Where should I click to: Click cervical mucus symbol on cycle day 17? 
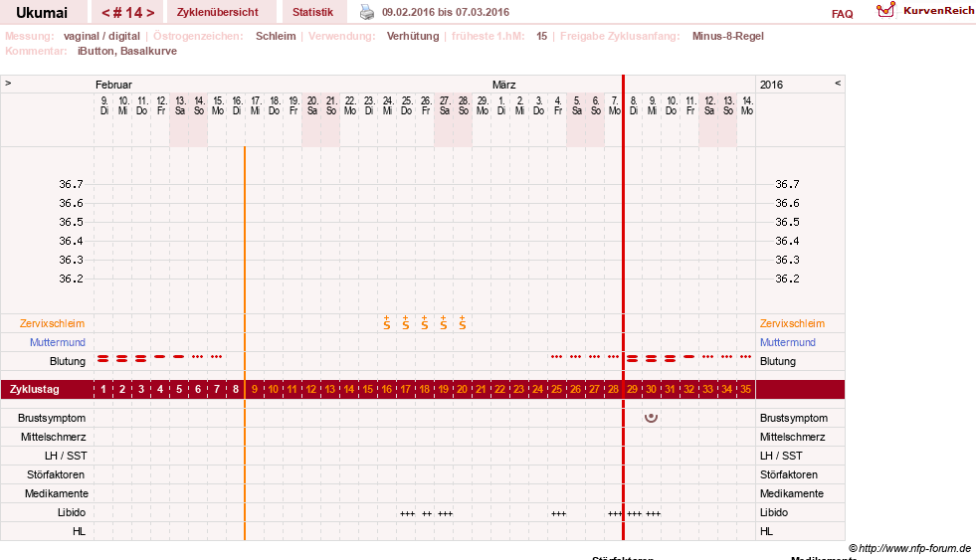(x=406, y=322)
